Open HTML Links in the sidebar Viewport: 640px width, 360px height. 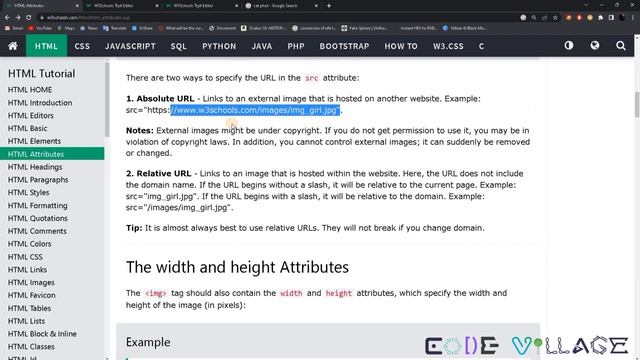[52, 269]
